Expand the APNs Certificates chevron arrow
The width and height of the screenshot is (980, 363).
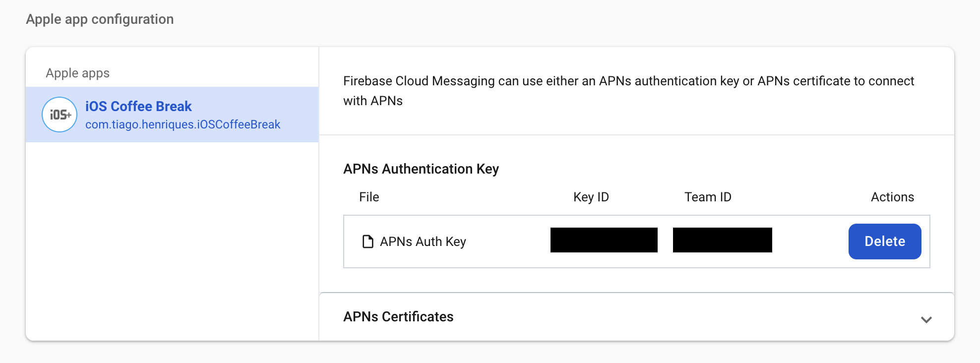[x=926, y=319]
